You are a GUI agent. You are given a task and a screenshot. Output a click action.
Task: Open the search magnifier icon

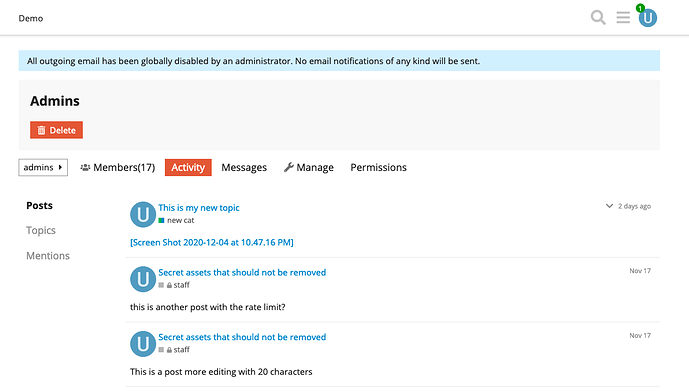coord(598,18)
